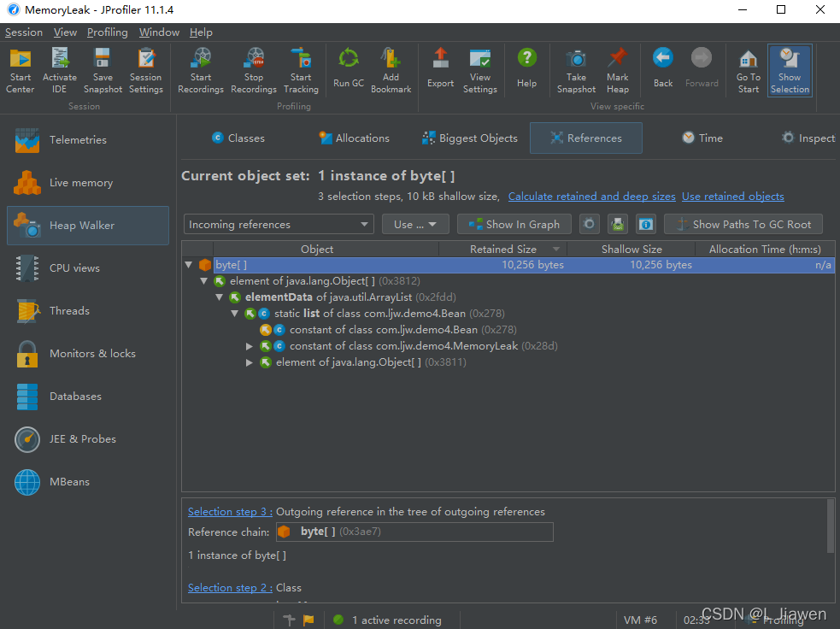Screen dimensions: 840x629
Task: Open Session Settings
Action: (146, 71)
